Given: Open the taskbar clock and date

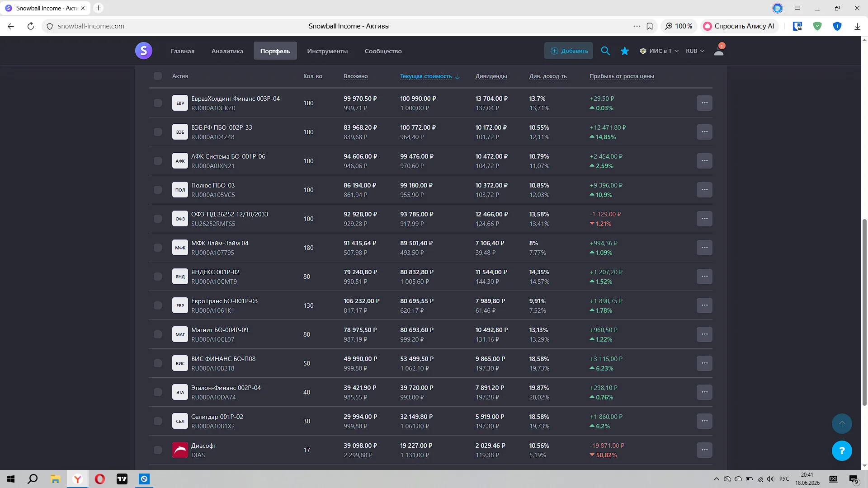Looking at the screenshot, I should [807, 479].
